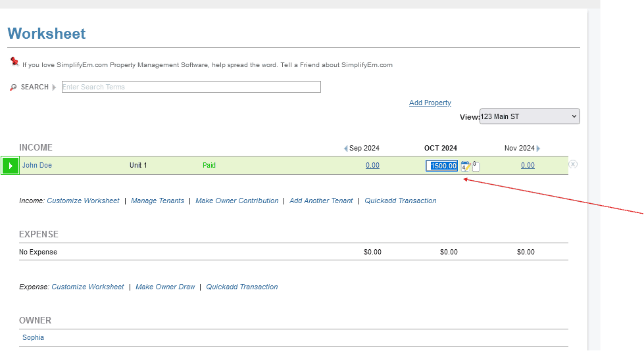644x357 pixels.
Task: Advance to next month with right arrow
Action: 538,149
